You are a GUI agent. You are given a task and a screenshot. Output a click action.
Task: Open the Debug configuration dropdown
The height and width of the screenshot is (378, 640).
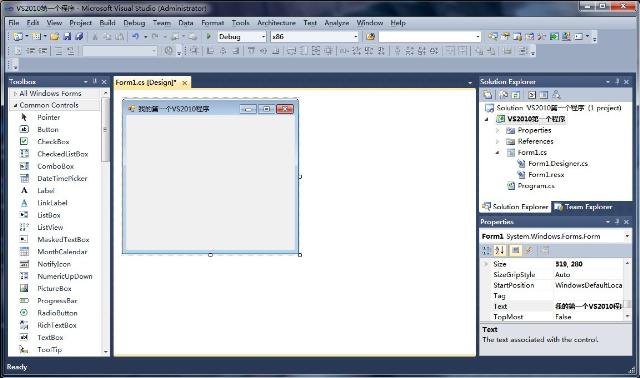click(x=263, y=37)
